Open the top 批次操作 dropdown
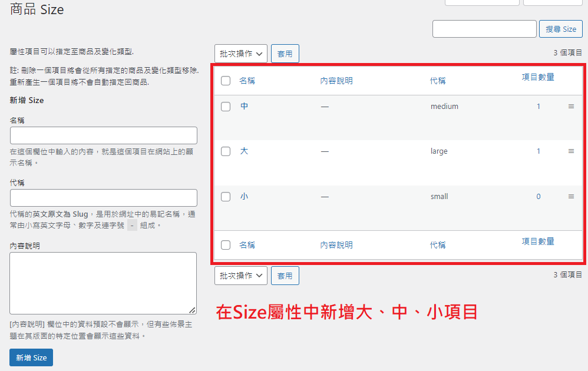The width and height of the screenshot is (588, 371). [x=241, y=54]
